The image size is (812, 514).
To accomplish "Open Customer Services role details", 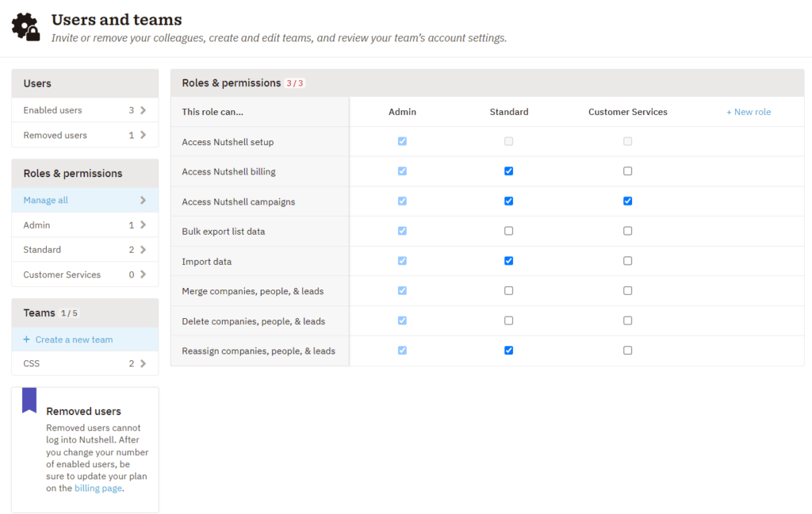I will [85, 274].
